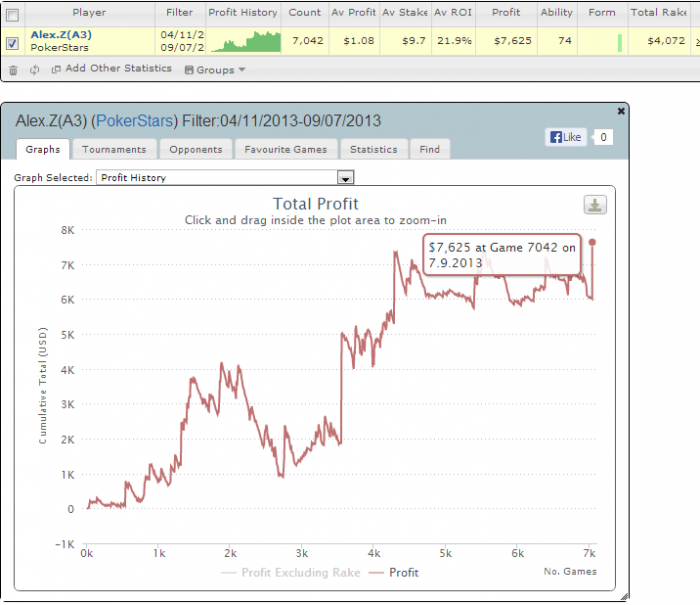Toggle the Profit legend series
The height and width of the screenshot is (605, 700).
(x=394, y=573)
